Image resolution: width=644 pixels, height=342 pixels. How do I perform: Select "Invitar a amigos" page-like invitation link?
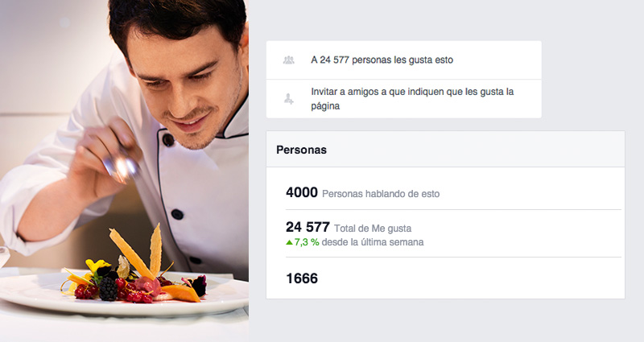tap(412, 98)
